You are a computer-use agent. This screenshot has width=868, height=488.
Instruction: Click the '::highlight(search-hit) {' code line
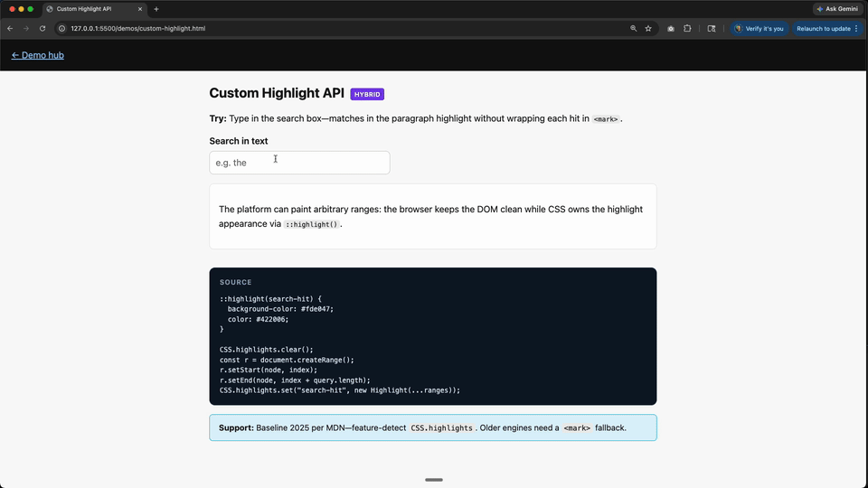coord(270,299)
